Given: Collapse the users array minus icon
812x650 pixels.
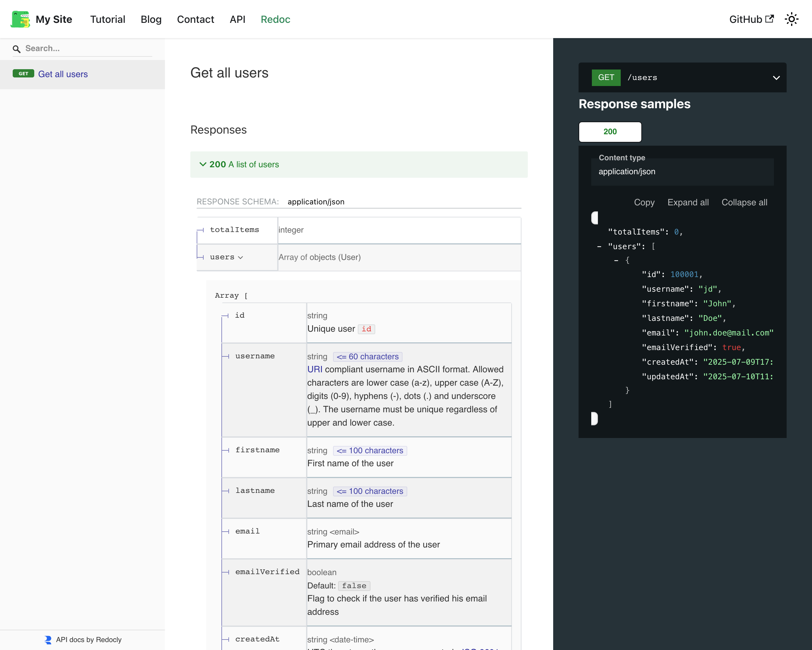Looking at the screenshot, I should pyautogui.click(x=599, y=246).
